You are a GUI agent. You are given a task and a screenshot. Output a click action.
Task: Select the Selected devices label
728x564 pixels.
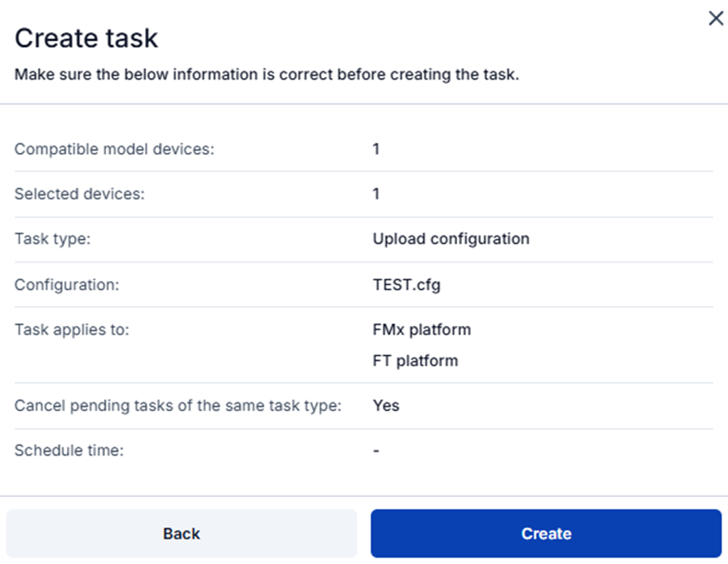(x=80, y=194)
